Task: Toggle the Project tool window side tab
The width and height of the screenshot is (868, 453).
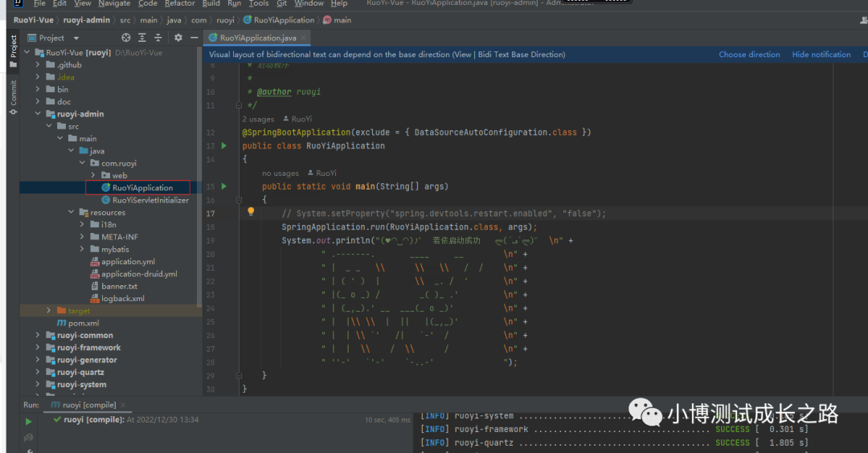Action: [13, 51]
